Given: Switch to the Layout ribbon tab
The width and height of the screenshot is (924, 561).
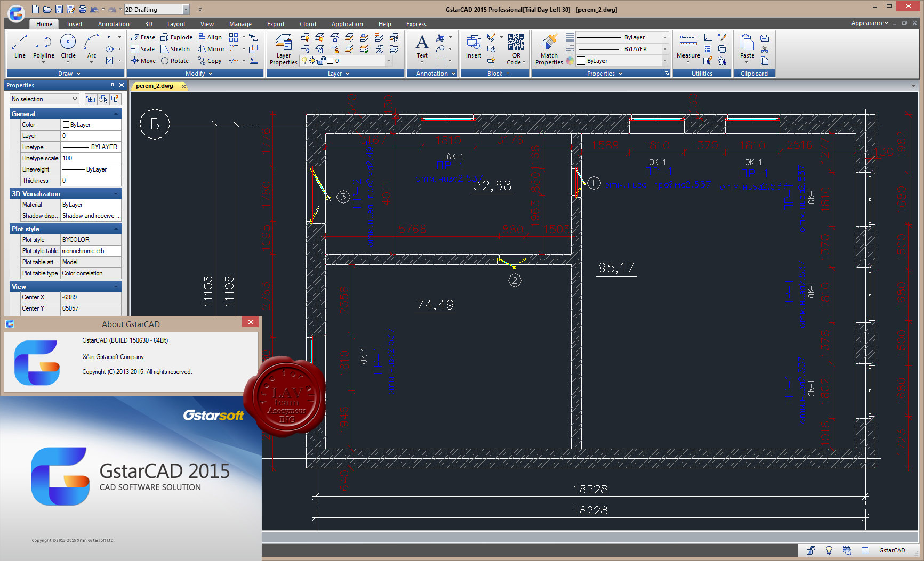Looking at the screenshot, I should 176,24.
